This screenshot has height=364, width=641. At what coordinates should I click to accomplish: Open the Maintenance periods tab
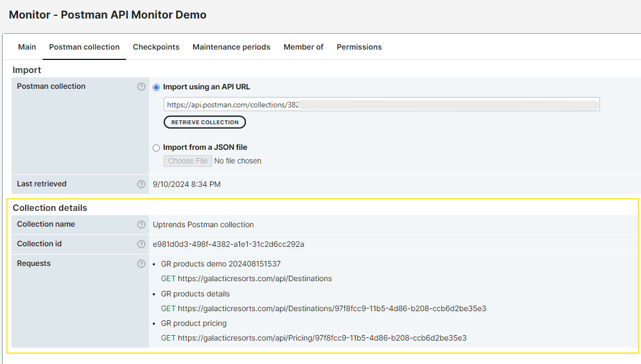[231, 47]
